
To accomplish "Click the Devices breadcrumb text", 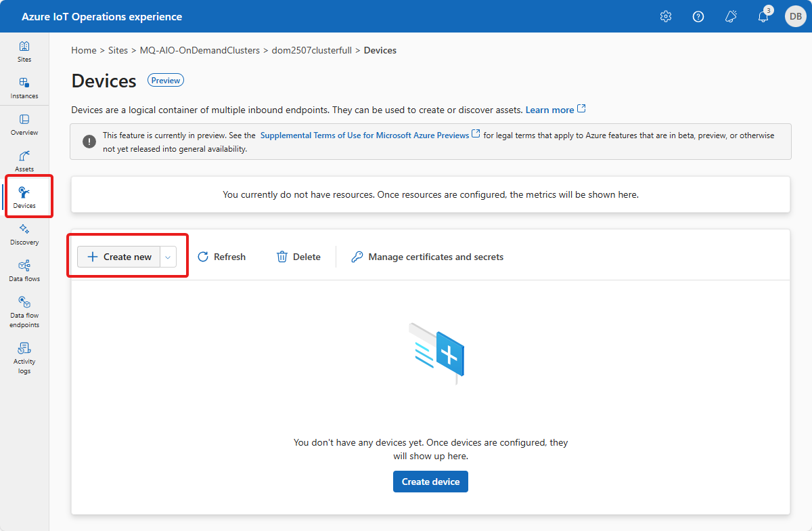I will (380, 50).
